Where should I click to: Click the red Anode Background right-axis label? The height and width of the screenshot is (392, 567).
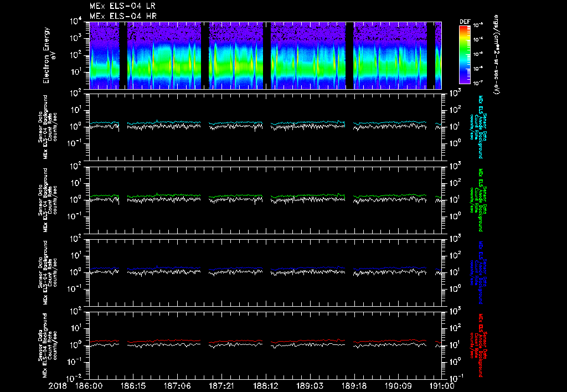pyautogui.click(x=478, y=345)
